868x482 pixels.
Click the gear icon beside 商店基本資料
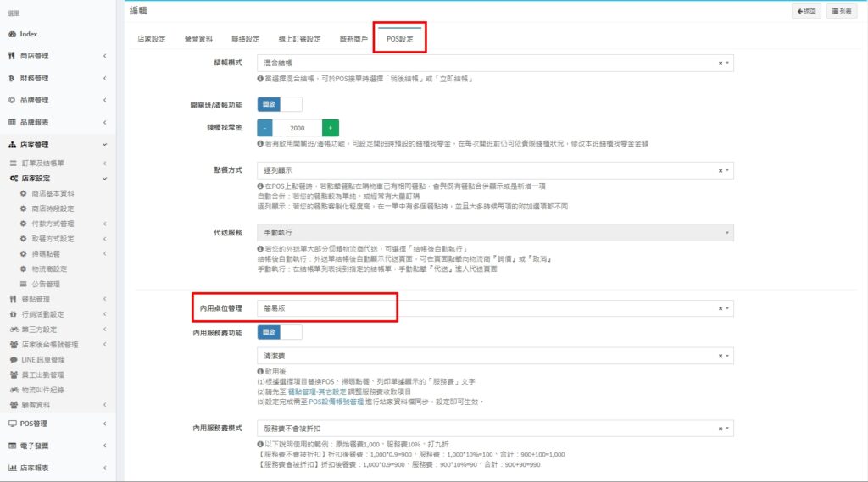23,194
